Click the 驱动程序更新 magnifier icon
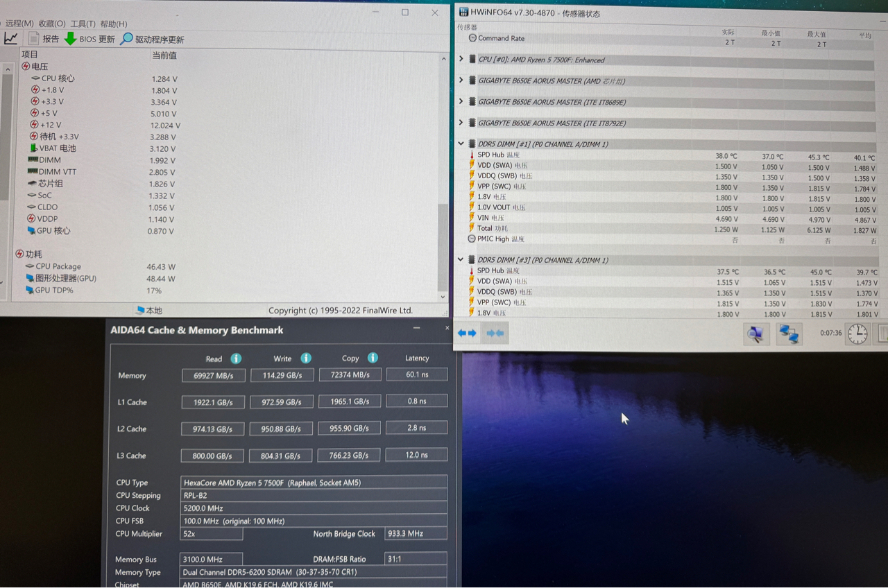 point(126,39)
